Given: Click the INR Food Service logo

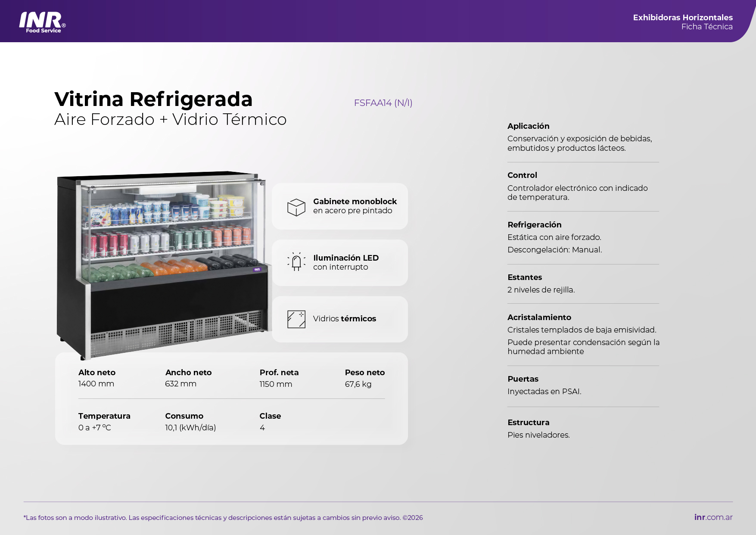Looking at the screenshot, I should click(42, 22).
